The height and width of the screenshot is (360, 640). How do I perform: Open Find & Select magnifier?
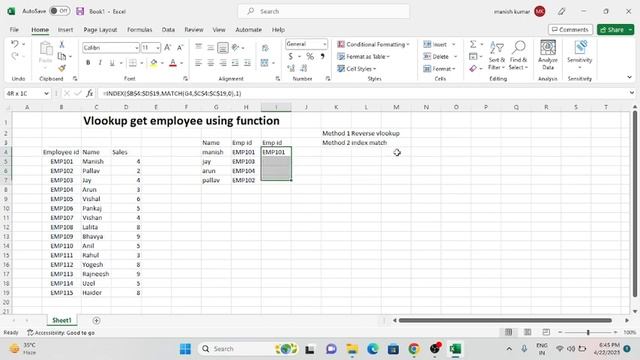point(518,55)
